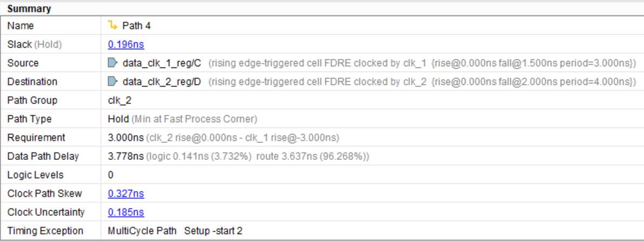The height and width of the screenshot is (241, 644).
Task: Select the 3.000ns requirement value
Action: pos(126,138)
